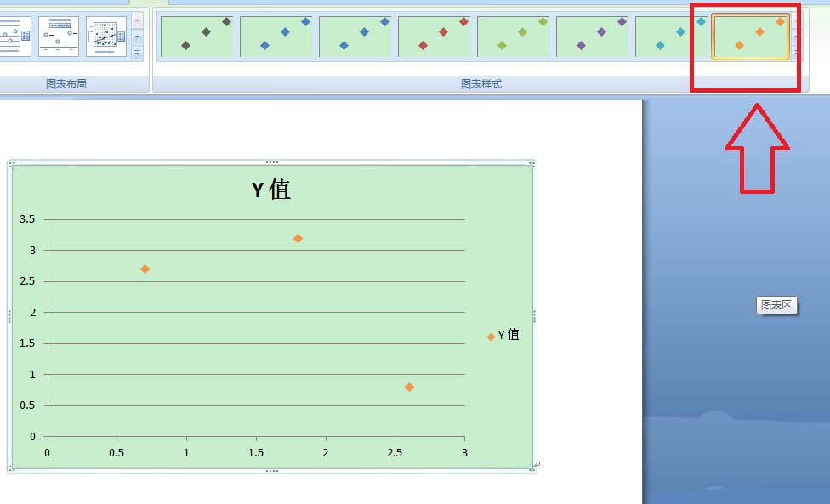Expand the chart layouts gallery
The image size is (830, 504).
137,53
